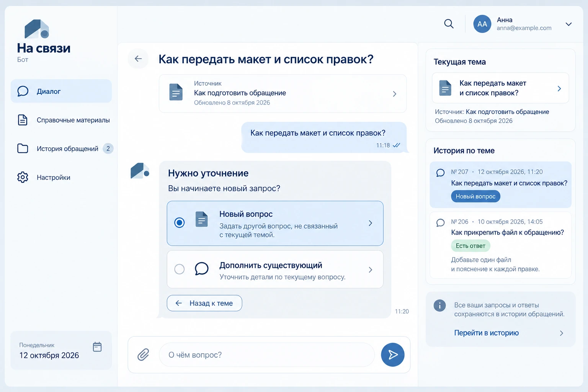Click the answer preview Добавьте один файл
This screenshot has width=588, height=392.
coord(495,265)
